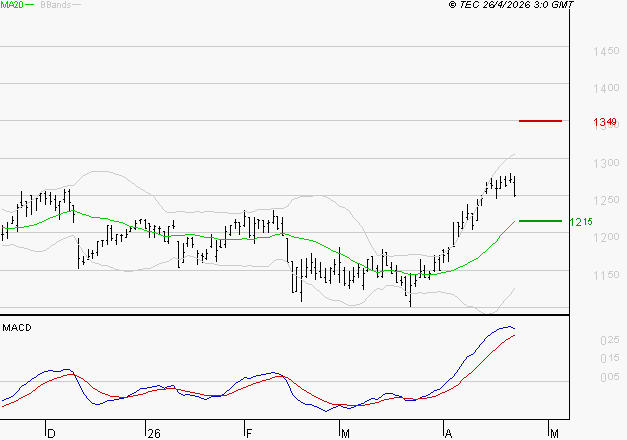Click the D month marker
This screenshot has height=440, width=627.
(x=51, y=434)
